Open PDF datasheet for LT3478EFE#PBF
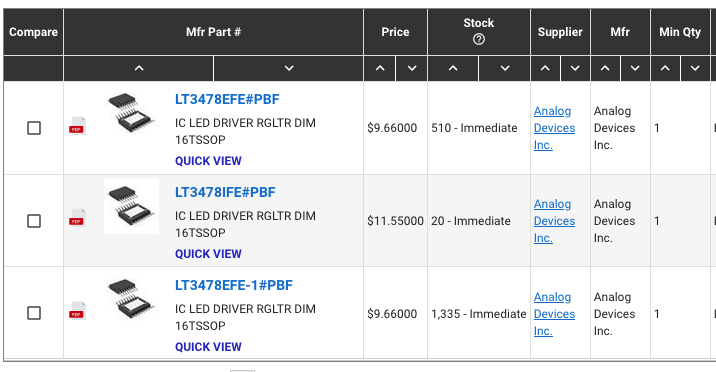Image resolution: width=716 pixels, height=372 pixels. (77, 126)
